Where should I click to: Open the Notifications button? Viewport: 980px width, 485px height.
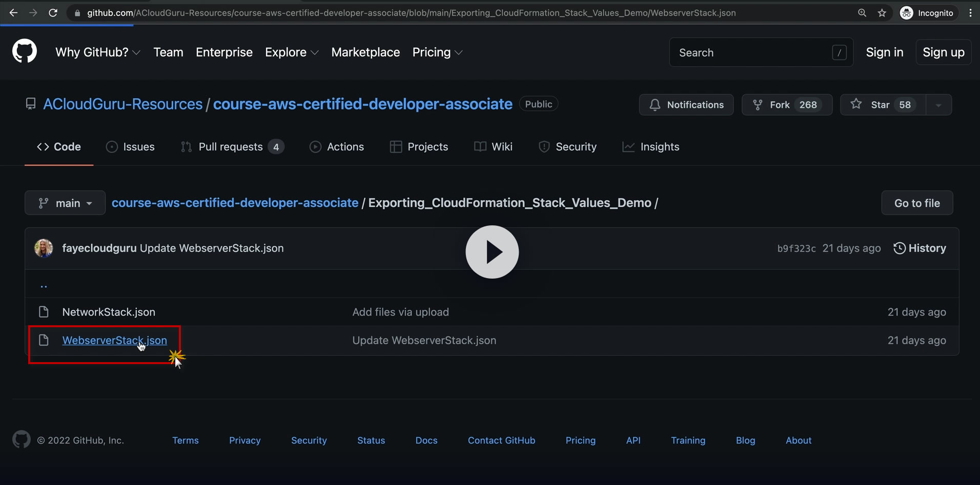tap(686, 104)
